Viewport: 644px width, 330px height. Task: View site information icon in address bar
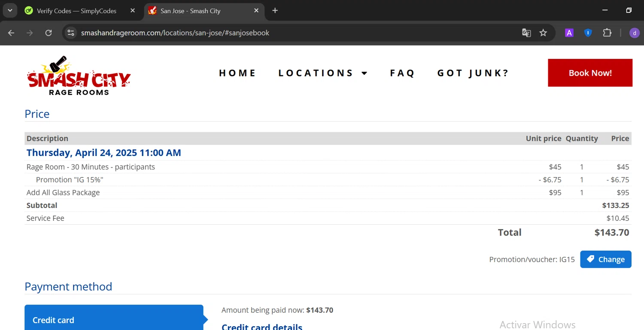(x=71, y=33)
